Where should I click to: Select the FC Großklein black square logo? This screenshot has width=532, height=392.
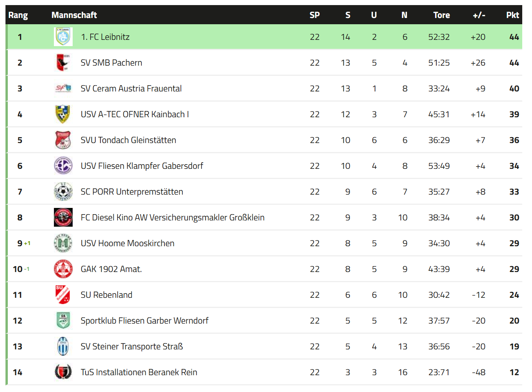coord(63,217)
